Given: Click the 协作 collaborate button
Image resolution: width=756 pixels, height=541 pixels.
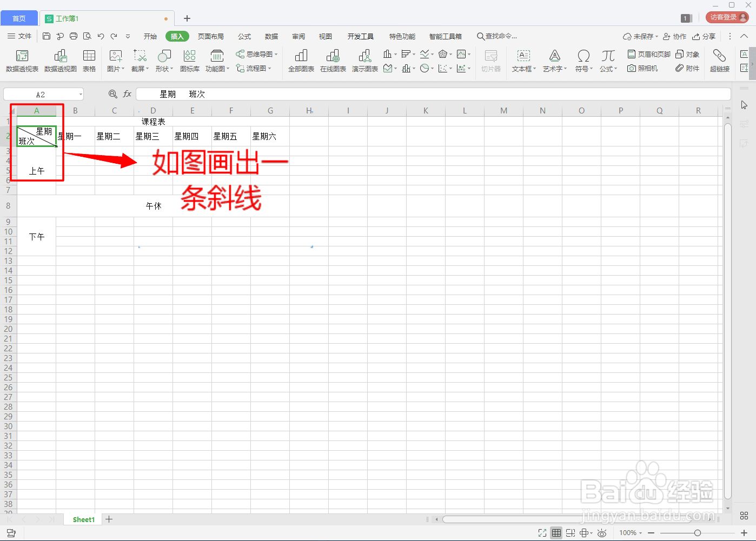Looking at the screenshot, I should pos(675,36).
